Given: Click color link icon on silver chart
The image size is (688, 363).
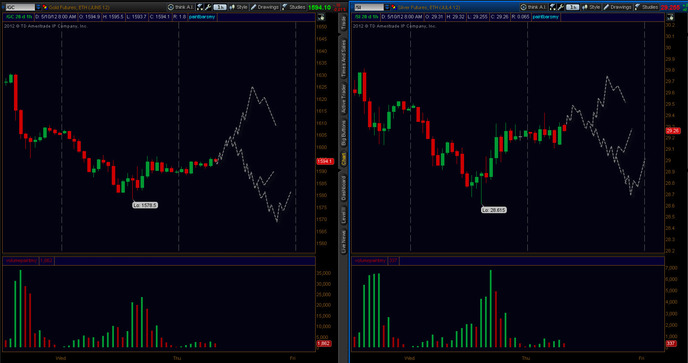Looking at the screenshot, I should (x=394, y=7).
